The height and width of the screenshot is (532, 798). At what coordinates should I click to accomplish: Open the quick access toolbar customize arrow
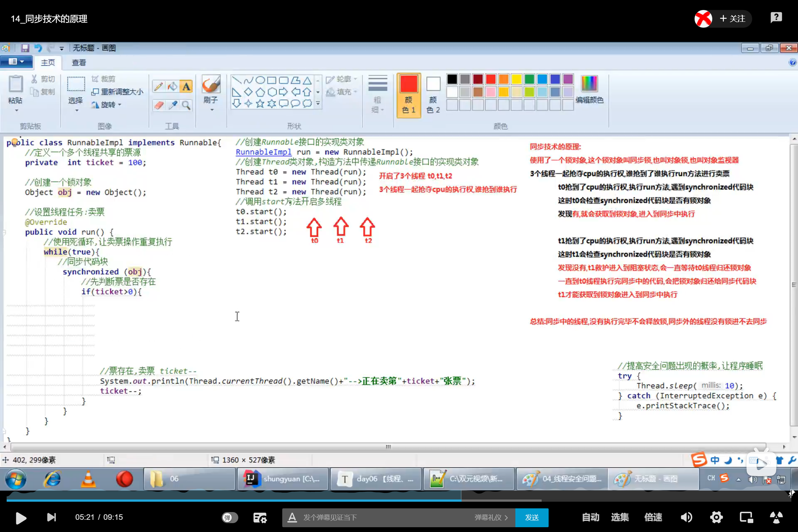(x=62, y=48)
